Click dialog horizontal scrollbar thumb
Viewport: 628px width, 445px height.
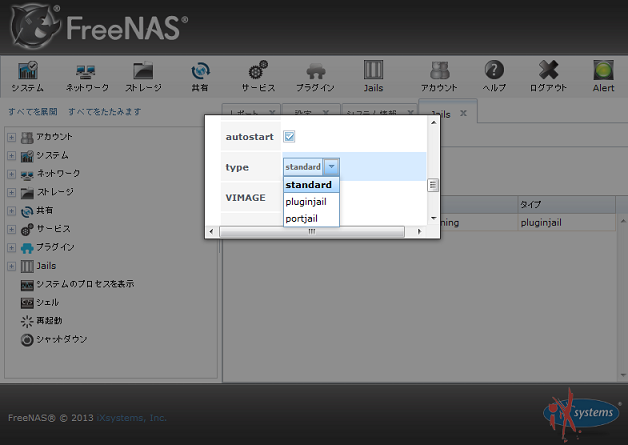pos(312,232)
